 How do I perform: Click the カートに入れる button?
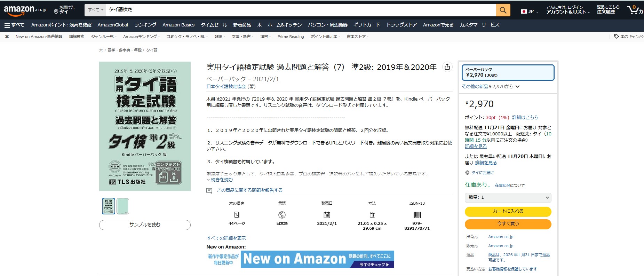[508, 211]
